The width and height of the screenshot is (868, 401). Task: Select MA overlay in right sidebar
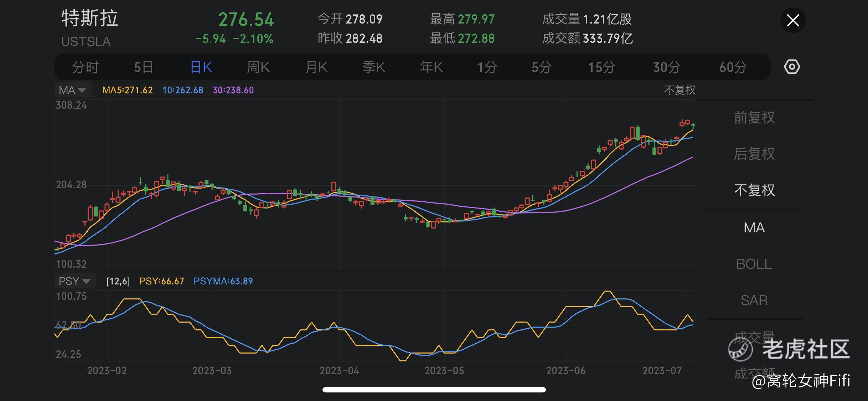pos(754,227)
